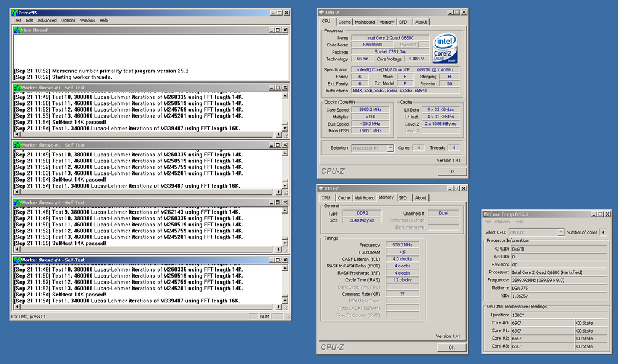Open the Test menu in Prime95
618x364 pixels.
tap(17, 21)
